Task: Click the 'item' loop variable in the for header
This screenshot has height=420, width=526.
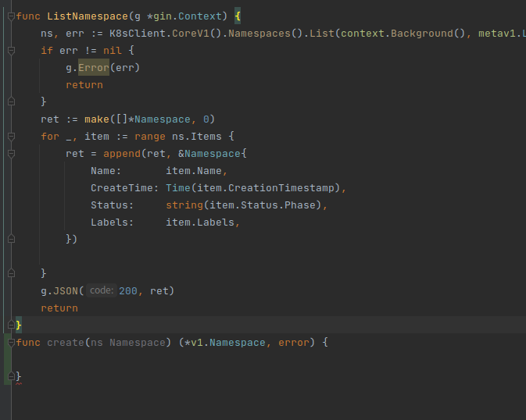Action: tap(97, 137)
